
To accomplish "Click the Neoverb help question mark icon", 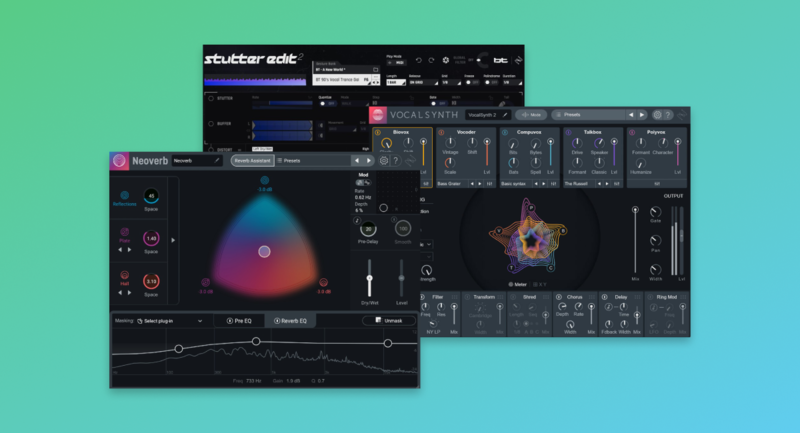I will (397, 160).
